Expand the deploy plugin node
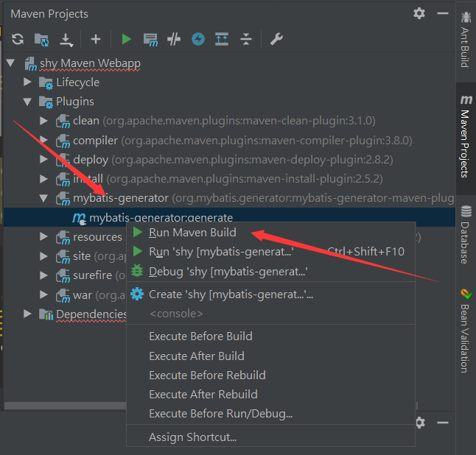The width and height of the screenshot is (476, 455). click(43, 159)
